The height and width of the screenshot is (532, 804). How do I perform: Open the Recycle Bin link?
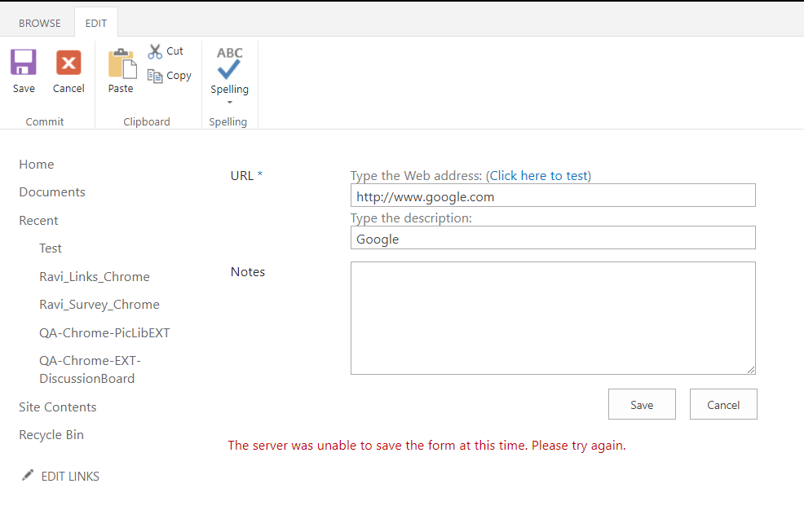coord(51,435)
